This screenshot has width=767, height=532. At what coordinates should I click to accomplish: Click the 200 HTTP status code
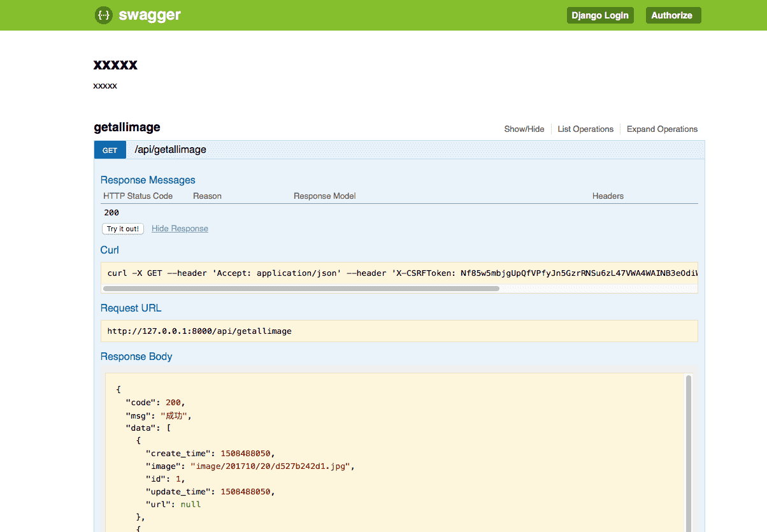[111, 213]
